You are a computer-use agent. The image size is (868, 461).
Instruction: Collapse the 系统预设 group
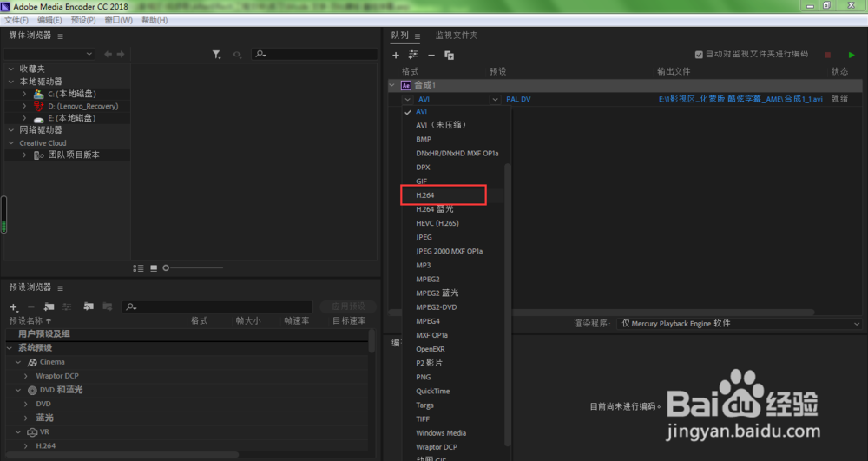tap(10, 348)
